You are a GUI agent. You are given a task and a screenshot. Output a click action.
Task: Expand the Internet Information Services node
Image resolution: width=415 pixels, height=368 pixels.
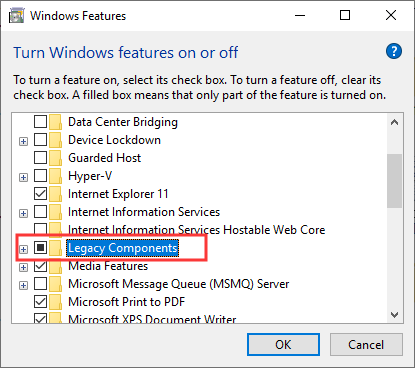pyautogui.click(x=23, y=213)
